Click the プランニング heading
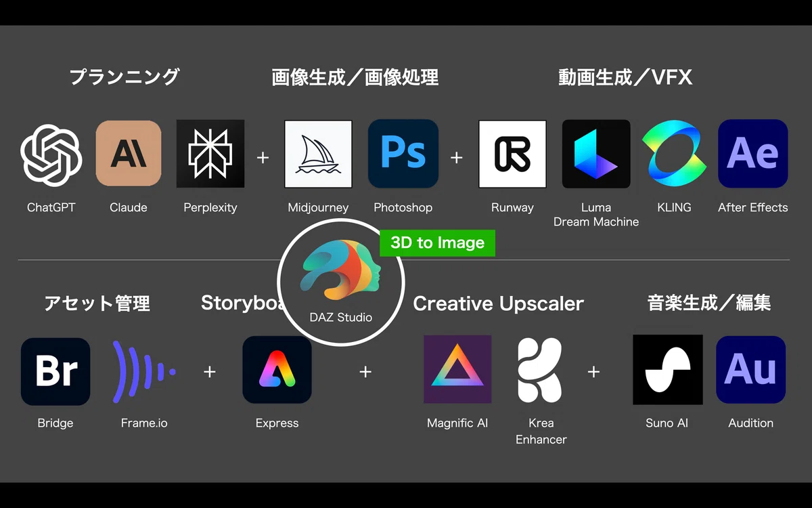Image resolution: width=812 pixels, height=508 pixels. [x=125, y=77]
